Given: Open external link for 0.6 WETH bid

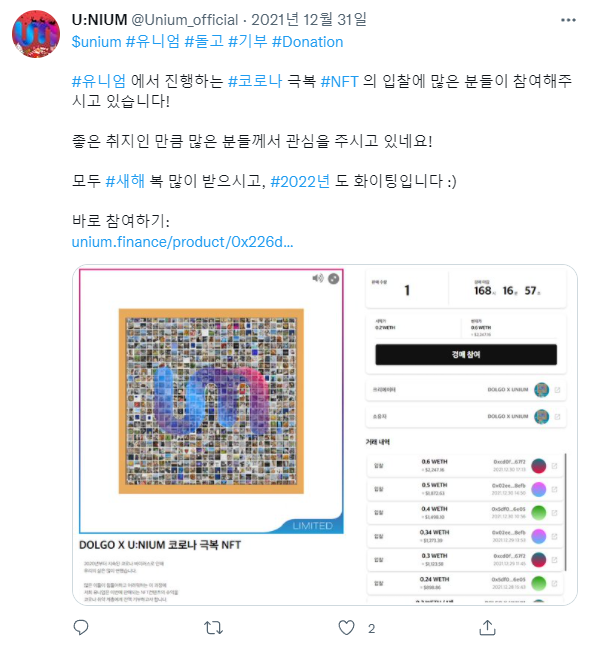Looking at the screenshot, I should pos(554,466).
